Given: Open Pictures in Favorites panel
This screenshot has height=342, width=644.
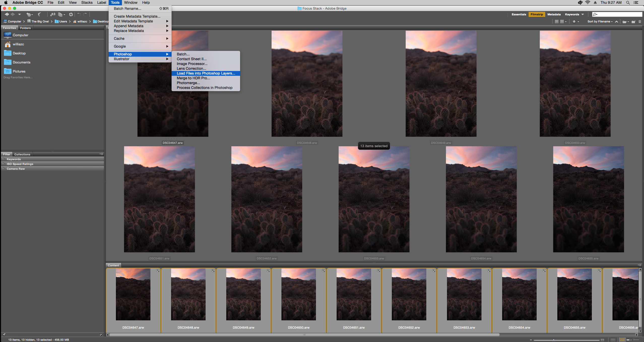Looking at the screenshot, I should (19, 71).
